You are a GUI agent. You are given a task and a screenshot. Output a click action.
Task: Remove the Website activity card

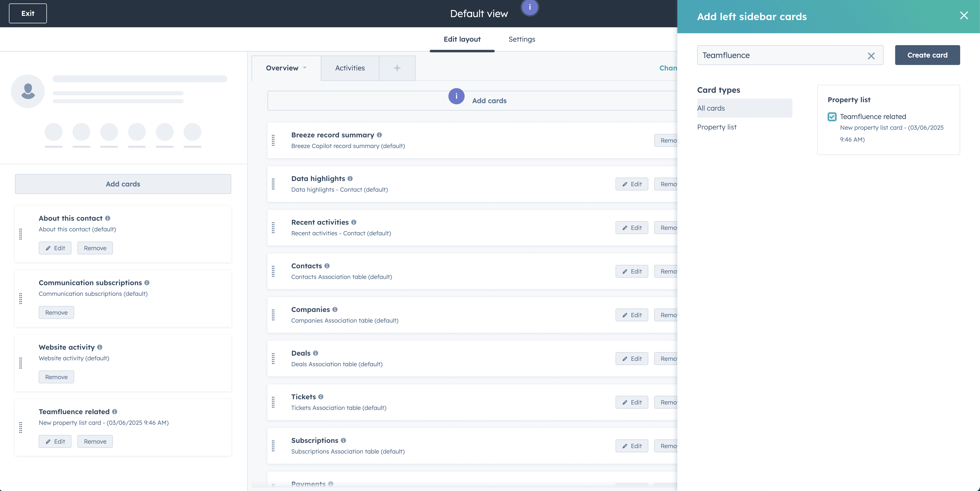pos(56,377)
